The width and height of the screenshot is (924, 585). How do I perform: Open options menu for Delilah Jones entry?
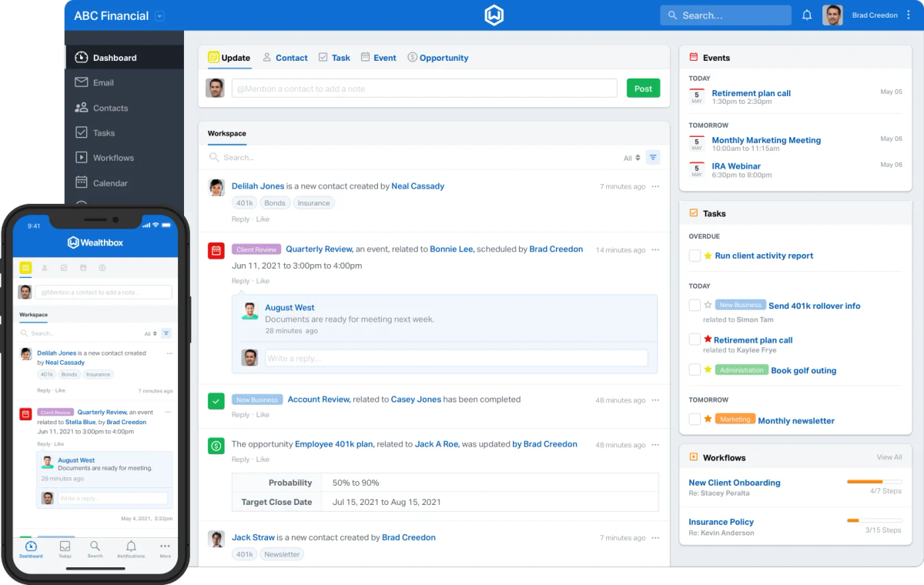click(x=655, y=186)
